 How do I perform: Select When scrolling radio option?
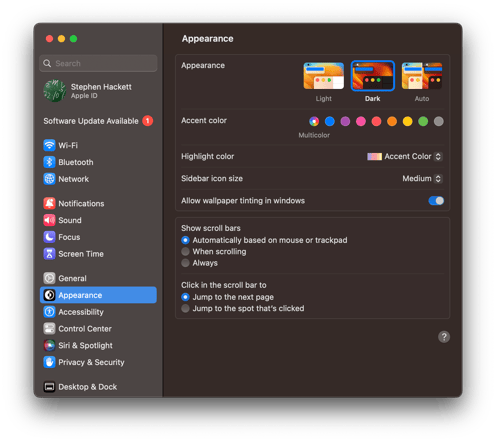tap(185, 251)
